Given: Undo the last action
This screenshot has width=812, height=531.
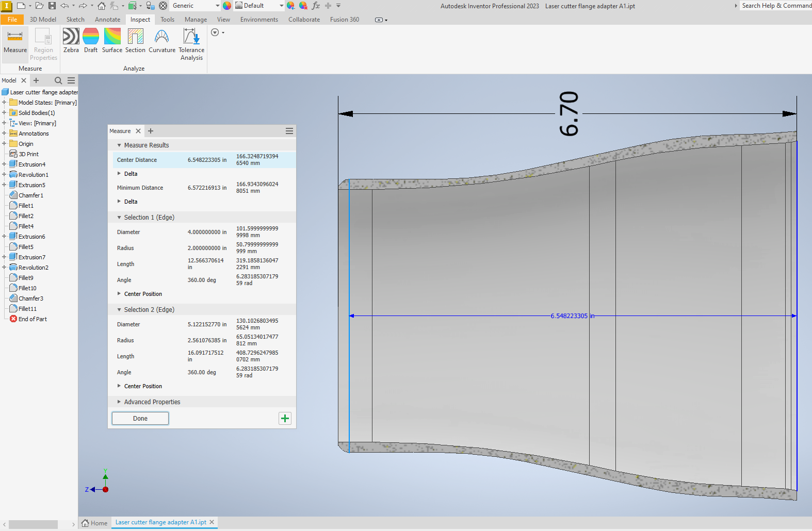Looking at the screenshot, I should click(64, 6).
